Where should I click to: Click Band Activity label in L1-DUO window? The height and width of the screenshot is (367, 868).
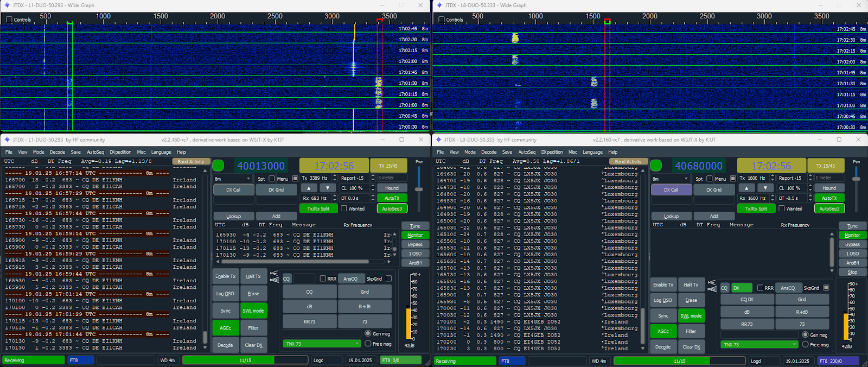(x=191, y=161)
